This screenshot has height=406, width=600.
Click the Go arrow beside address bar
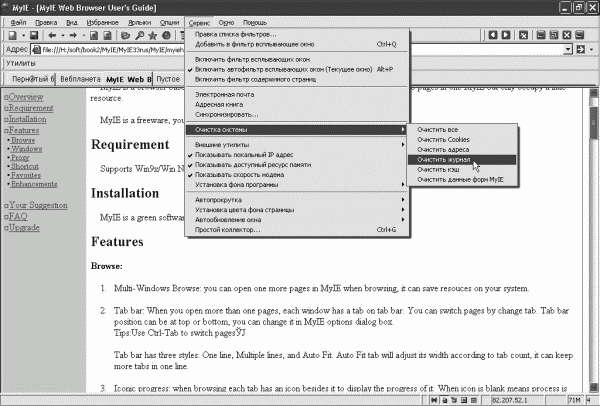(x=580, y=49)
